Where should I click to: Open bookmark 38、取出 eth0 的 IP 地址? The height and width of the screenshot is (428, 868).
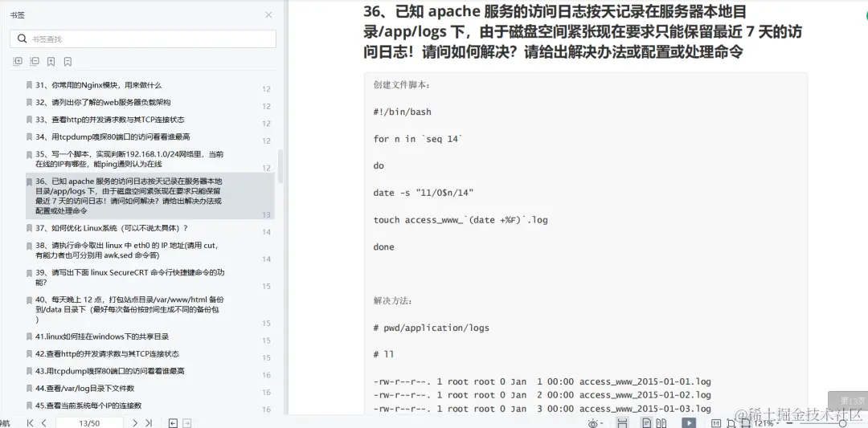tap(127, 250)
